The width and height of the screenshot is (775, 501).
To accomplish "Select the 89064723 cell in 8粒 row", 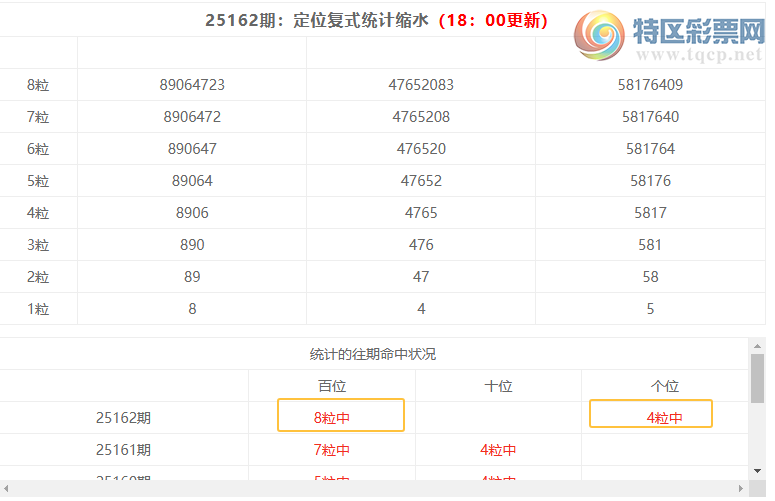I will click(192, 85).
